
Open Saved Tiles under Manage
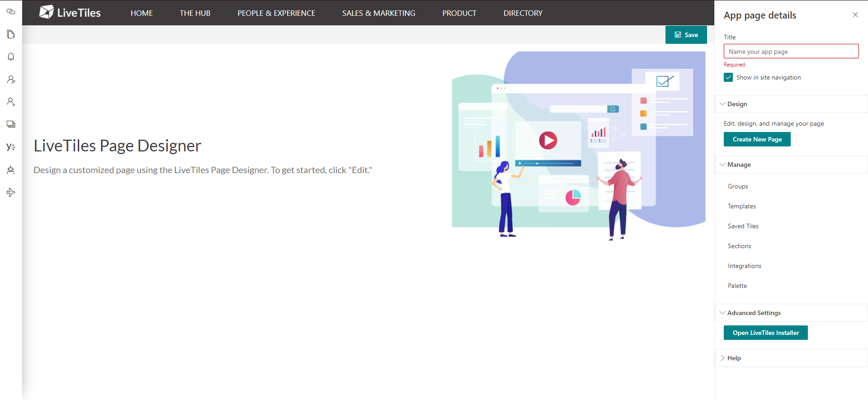[743, 226]
